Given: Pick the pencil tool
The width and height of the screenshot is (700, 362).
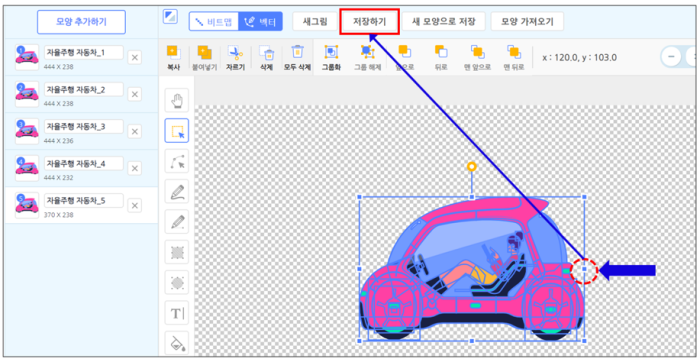Looking at the screenshot, I should coord(177,221).
